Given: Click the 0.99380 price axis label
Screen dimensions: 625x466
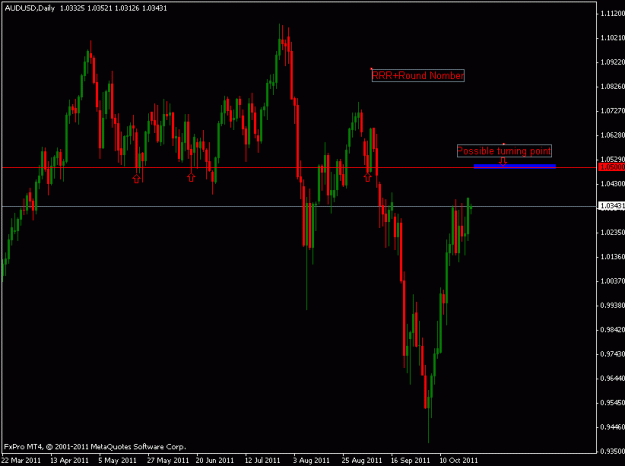Looking at the screenshot, I should click(x=612, y=305).
